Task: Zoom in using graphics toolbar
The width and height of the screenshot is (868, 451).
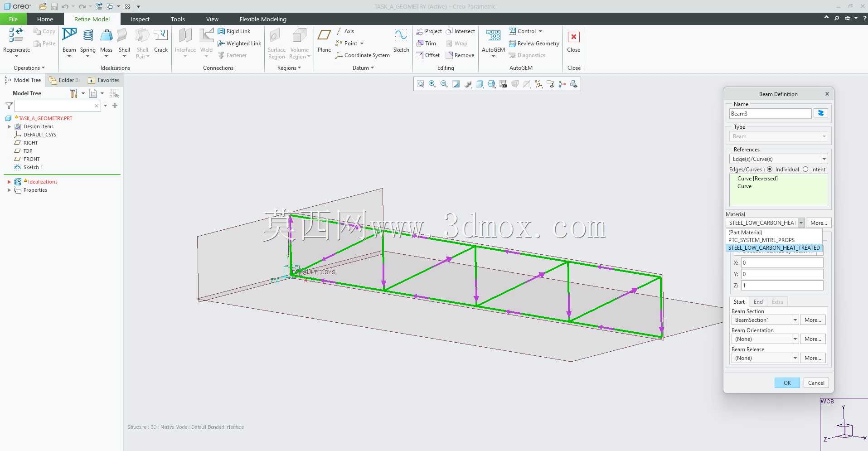Action: tap(432, 84)
